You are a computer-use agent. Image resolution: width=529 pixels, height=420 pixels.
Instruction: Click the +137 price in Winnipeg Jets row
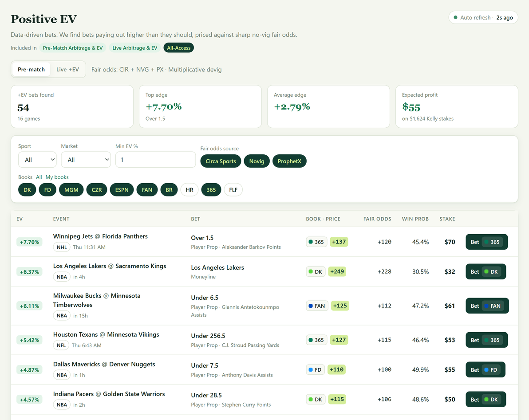click(339, 242)
